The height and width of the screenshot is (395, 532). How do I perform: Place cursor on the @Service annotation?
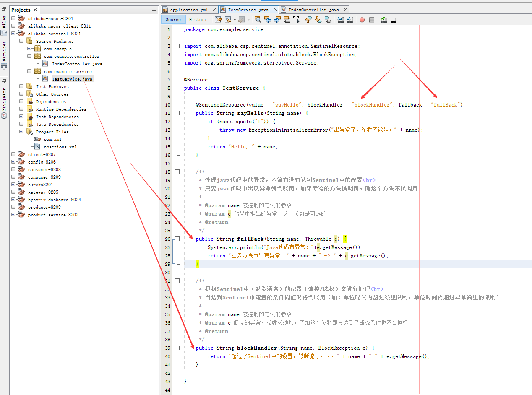point(196,80)
